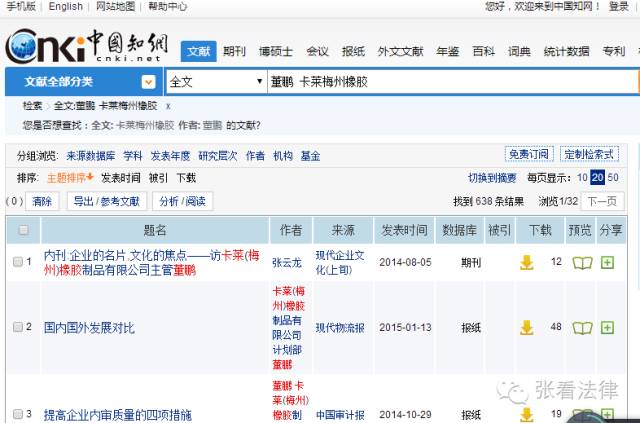640x423 pixels.
Task: Switch site to English
Action: coord(65,7)
